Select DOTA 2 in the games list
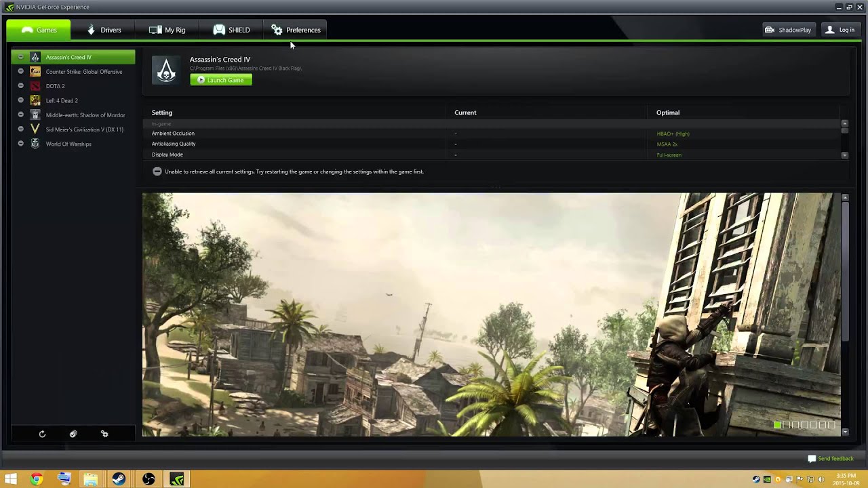 click(73, 86)
